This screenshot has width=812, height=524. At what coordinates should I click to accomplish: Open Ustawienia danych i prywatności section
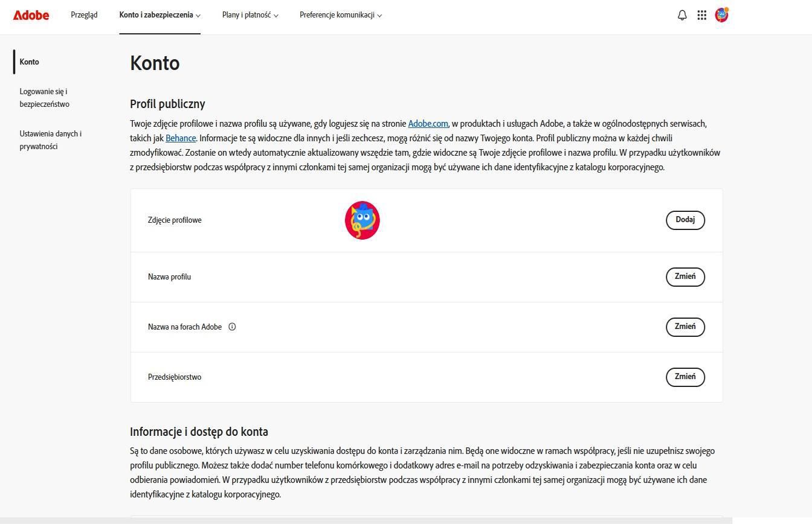[x=50, y=140]
